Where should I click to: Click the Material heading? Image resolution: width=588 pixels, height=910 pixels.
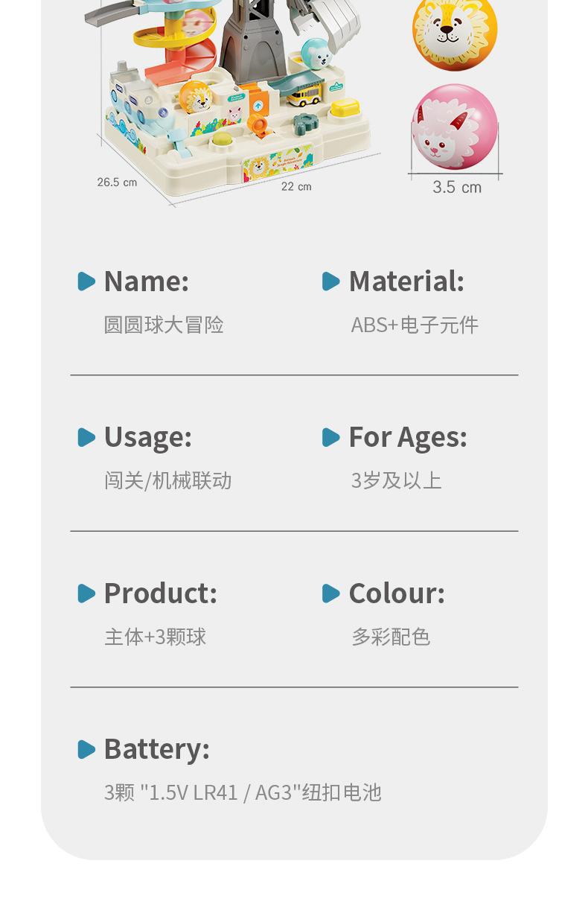[x=406, y=281]
